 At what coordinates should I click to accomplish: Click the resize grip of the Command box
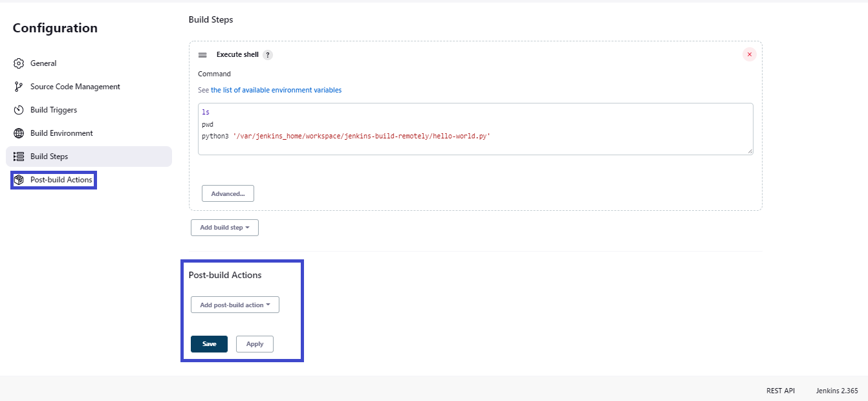pos(750,151)
